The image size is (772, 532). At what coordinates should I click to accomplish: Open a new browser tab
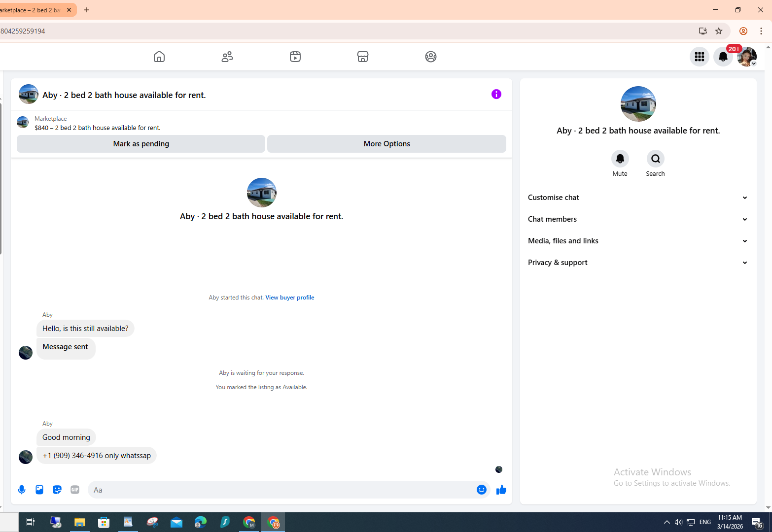pos(87,10)
